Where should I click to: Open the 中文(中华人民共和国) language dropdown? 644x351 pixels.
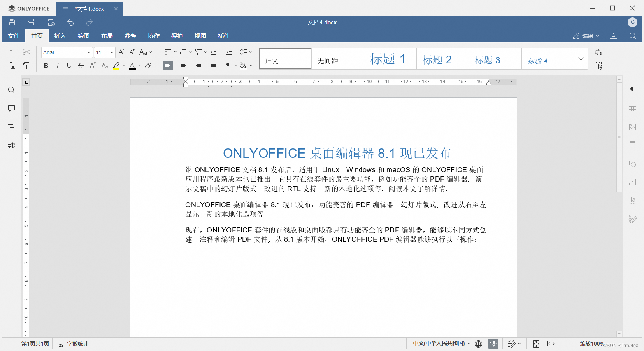442,344
